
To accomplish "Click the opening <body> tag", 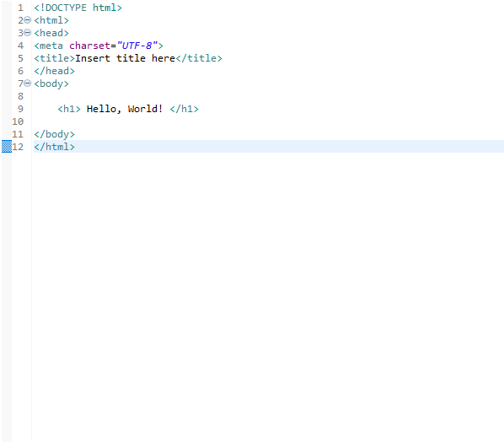I will 51,84.
